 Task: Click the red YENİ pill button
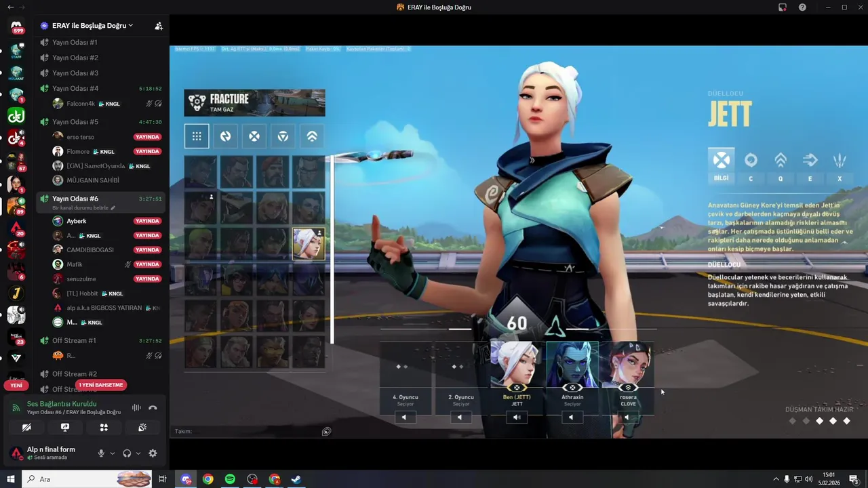click(x=16, y=385)
